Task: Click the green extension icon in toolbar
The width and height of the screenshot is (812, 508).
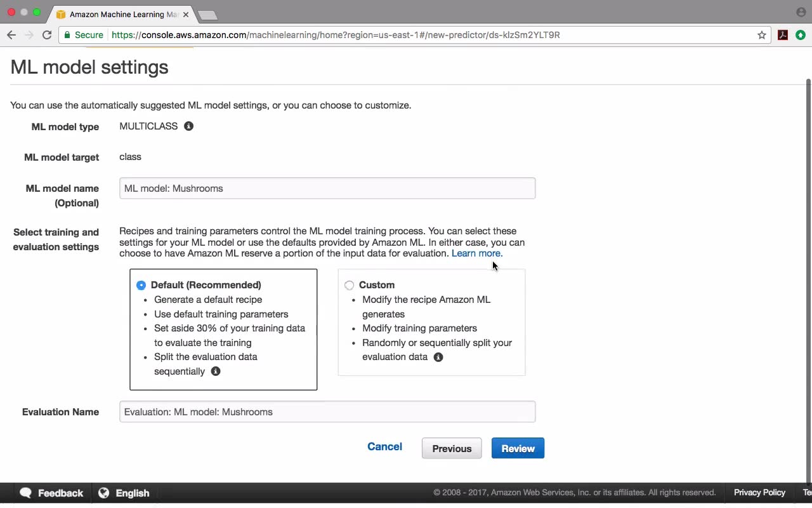Action: pos(801,35)
